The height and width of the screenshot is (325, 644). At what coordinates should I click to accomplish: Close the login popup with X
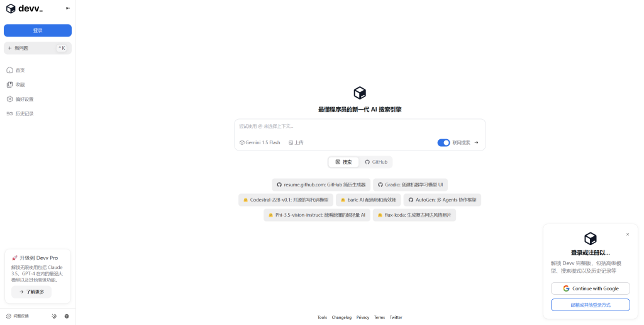(628, 234)
